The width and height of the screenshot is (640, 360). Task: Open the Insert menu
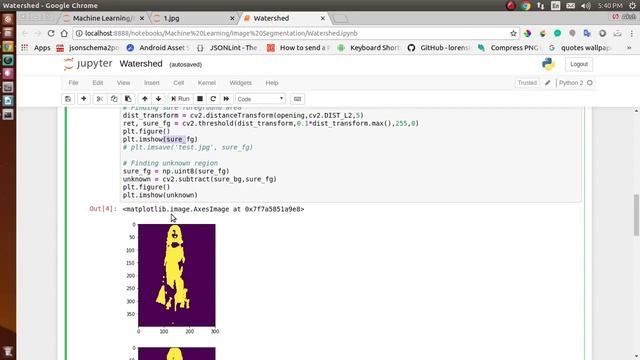pyautogui.click(x=151, y=83)
